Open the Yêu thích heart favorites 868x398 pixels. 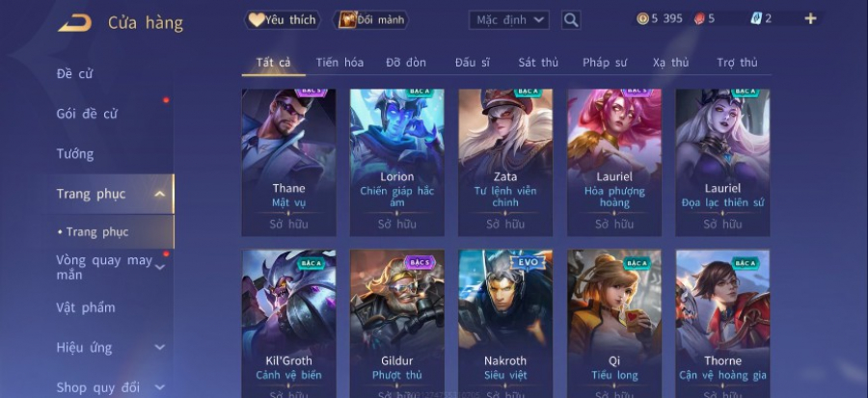283,20
